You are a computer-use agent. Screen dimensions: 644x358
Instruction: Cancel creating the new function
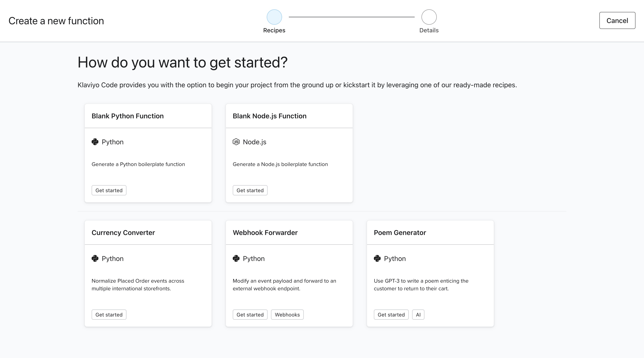[617, 20]
